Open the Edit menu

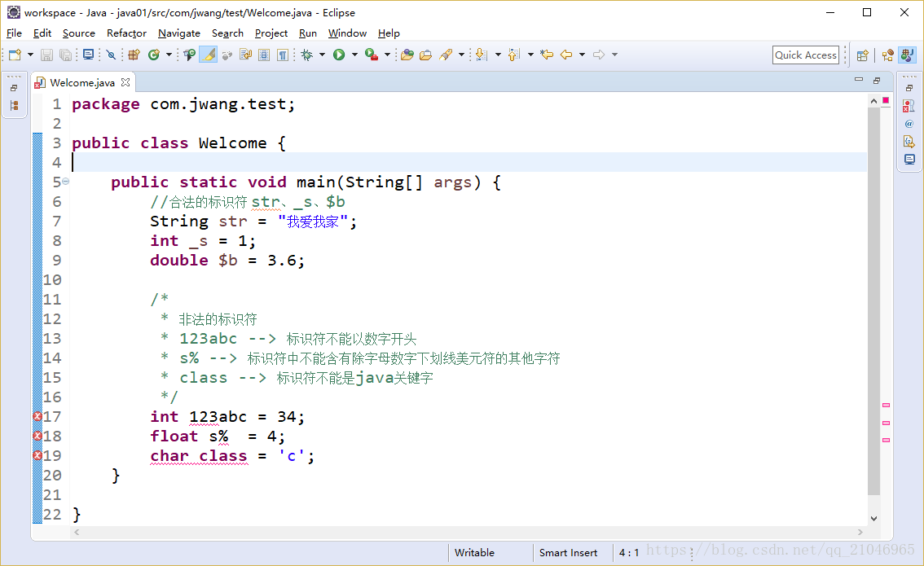click(42, 33)
